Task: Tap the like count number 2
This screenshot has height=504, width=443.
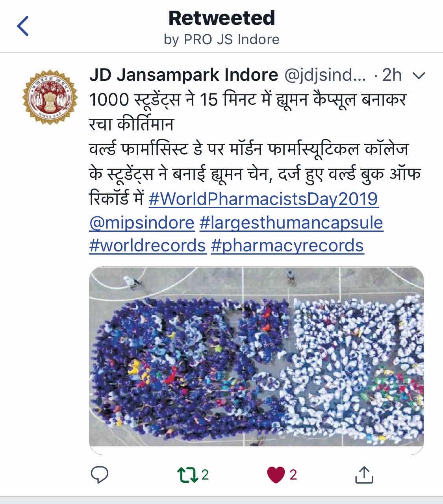Action: [x=293, y=475]
